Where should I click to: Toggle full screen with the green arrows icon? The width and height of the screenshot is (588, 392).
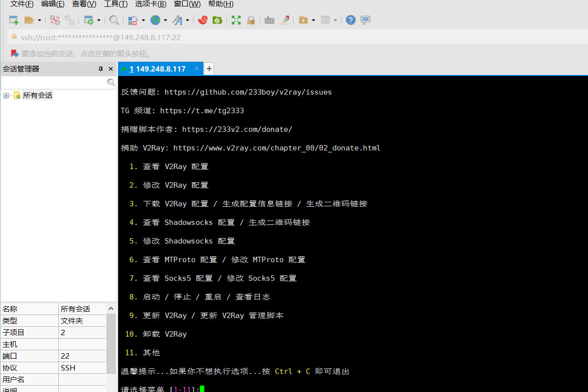point(236,20)
